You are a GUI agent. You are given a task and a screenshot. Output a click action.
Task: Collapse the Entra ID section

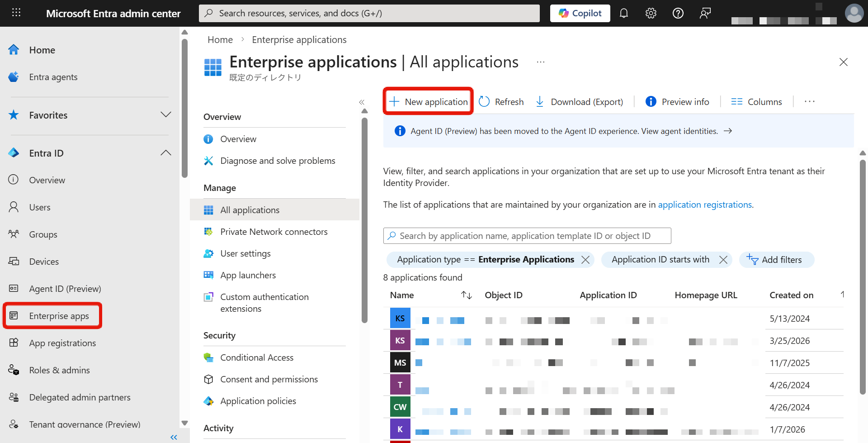[x=166, y=153]
